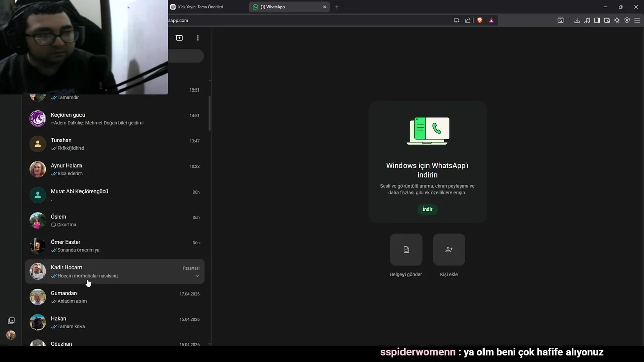The height and width of the screenshot is (362, 644).
Task: Click the 'Tamamdır' message preview
Action: (x=68, y=98)
